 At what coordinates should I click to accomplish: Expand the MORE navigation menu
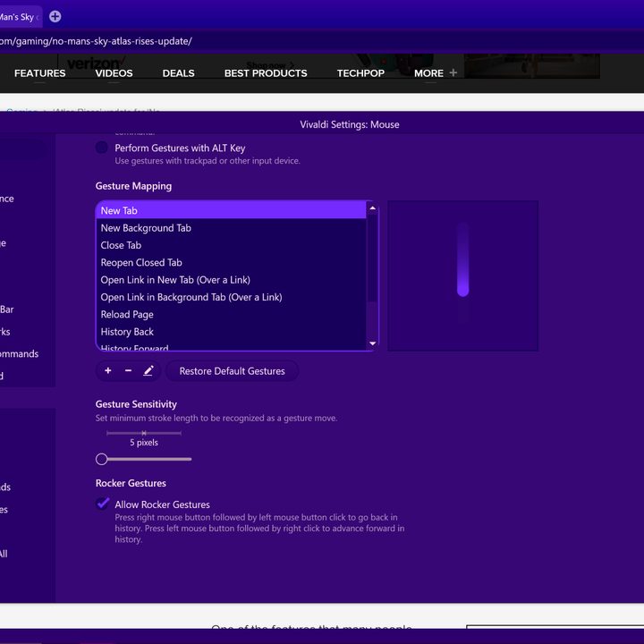coord(428,73)
